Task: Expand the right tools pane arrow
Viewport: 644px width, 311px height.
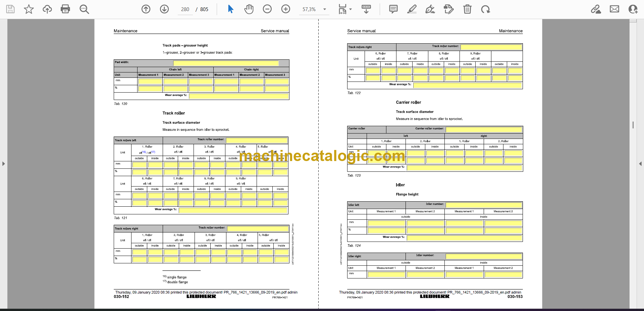Action: pos(640,164)
